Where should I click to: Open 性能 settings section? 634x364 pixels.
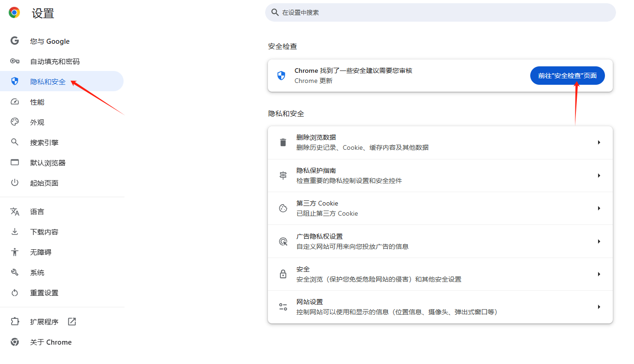point(62,102)
